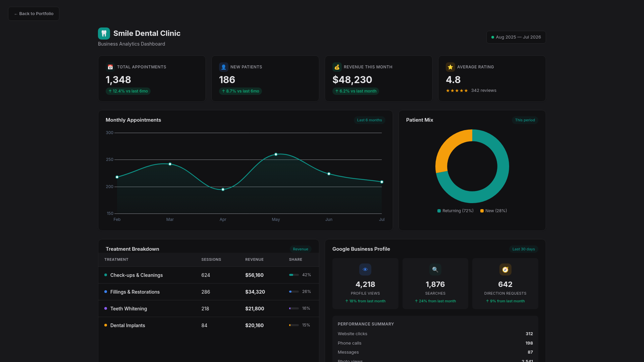This screenshot has width=644, height=362.
Task: Click the $56,160 revenue cell
Action: coord(254,275)
